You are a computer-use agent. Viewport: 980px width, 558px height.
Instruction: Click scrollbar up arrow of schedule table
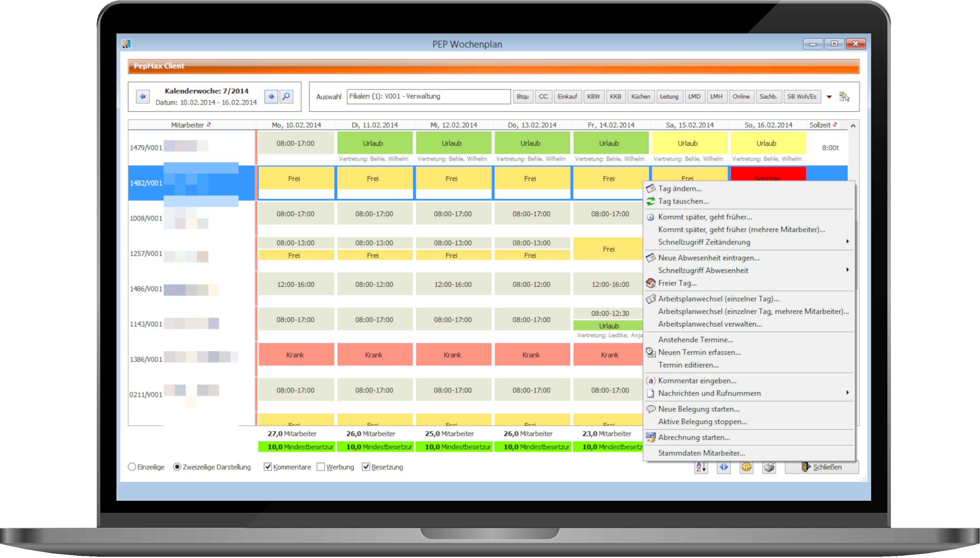click(853, 126)
